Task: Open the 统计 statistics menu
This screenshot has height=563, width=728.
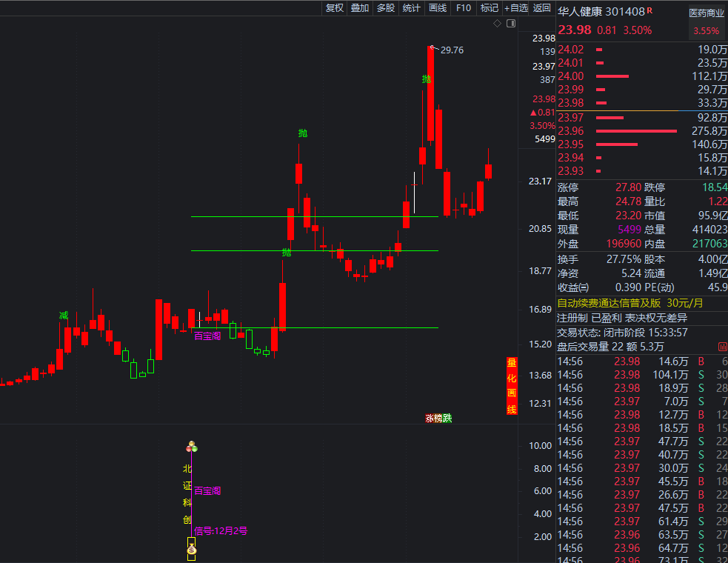Action: [x=411, y=8]
